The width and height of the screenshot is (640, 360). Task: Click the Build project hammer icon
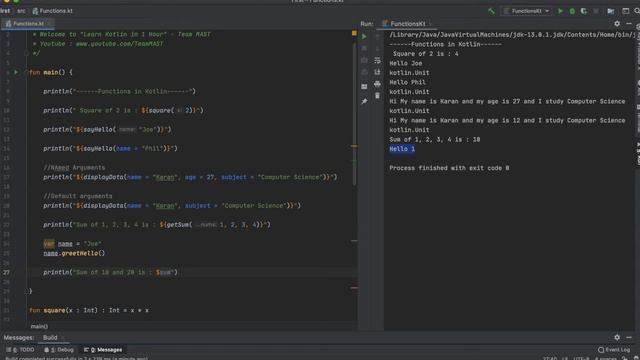tap(491, 11)
